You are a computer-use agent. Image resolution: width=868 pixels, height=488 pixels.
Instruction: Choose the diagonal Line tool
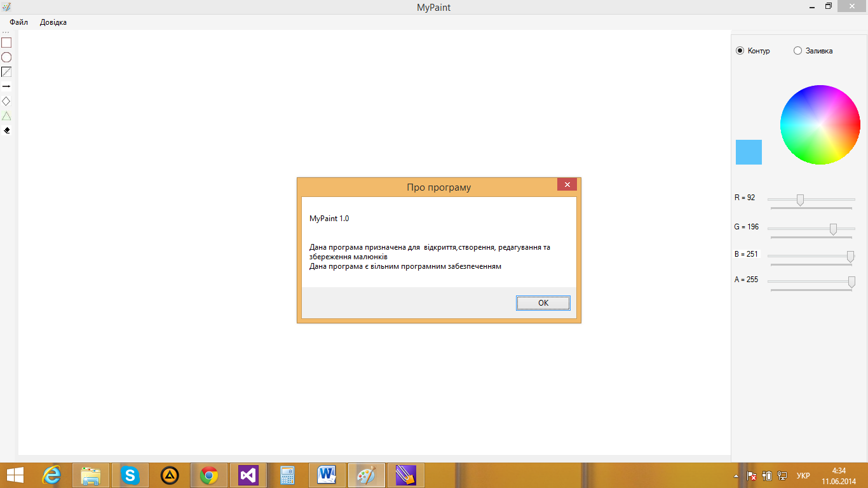pos(6,72)
